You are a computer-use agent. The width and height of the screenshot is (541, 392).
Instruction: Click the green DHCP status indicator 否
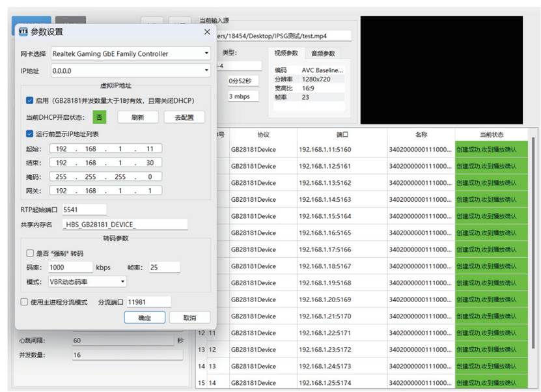(100, 117)
